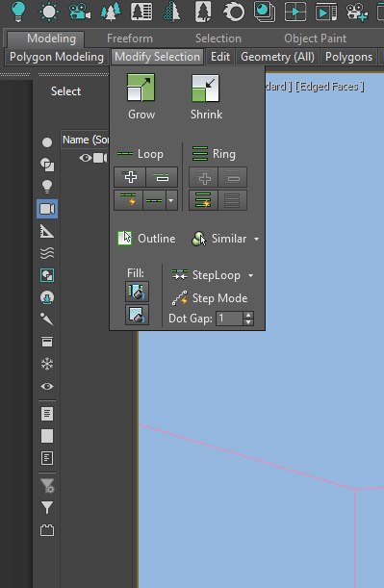Open the Similar dropdown arrow
Viewport: 384px width, 588px height.
click(x=257, y=239)
